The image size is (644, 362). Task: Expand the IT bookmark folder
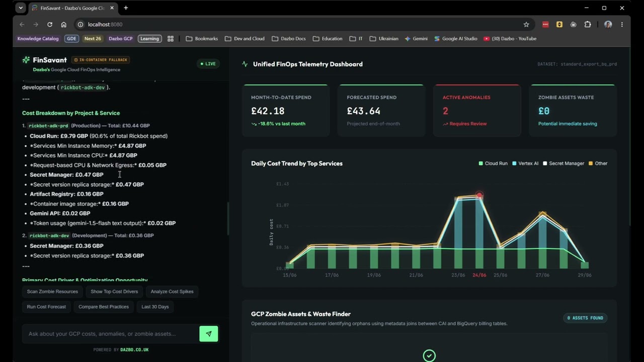click(x=356, y=39)
